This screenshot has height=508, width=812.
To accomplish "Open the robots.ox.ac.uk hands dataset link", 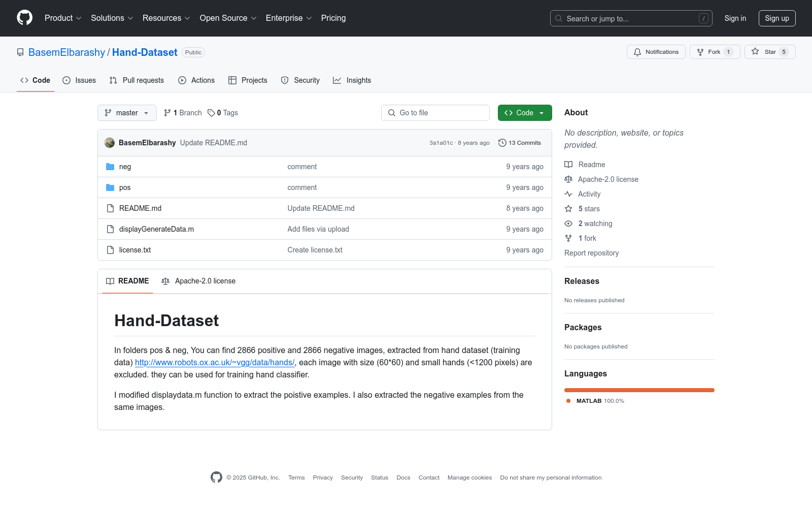I will tap(215, 362).
